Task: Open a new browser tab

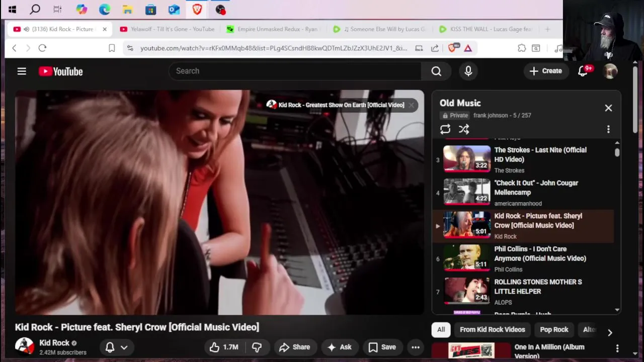Action: point(547,29)
